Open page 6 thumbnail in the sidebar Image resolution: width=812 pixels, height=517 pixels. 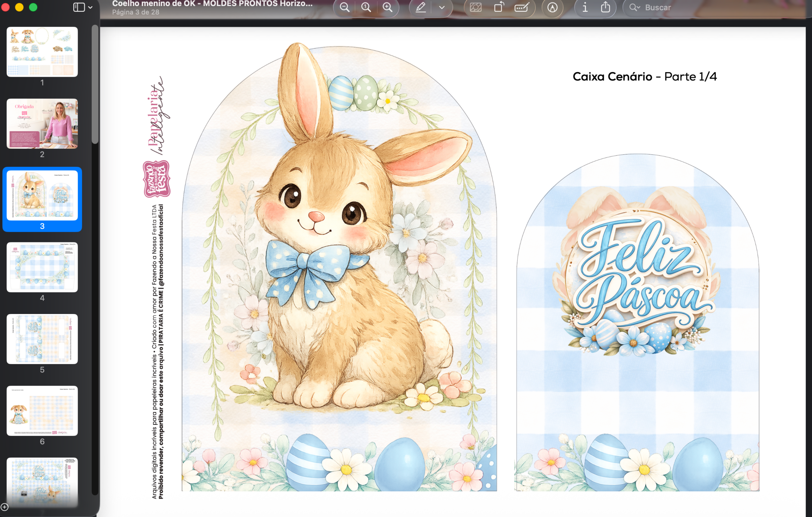click(42, 411)
